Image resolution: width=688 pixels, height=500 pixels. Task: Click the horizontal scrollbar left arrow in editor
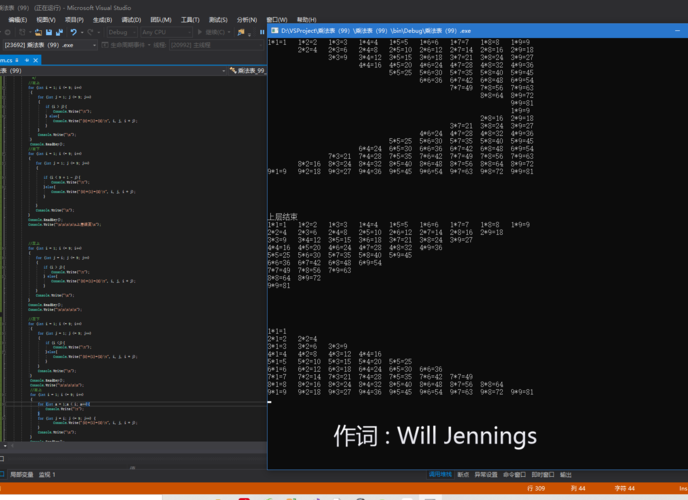pyautogui.click(x=12, y=446)
